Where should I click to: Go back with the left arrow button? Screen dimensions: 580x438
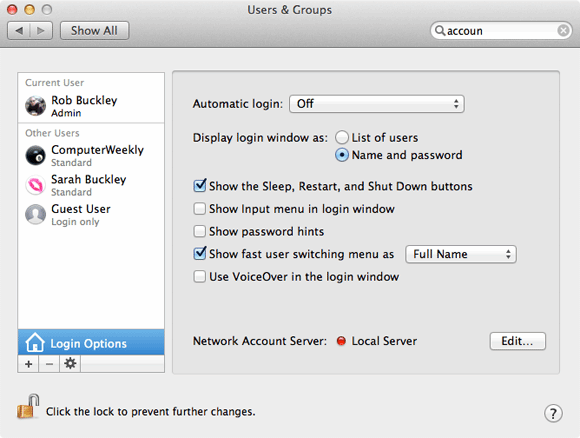(x=19, y=30)
